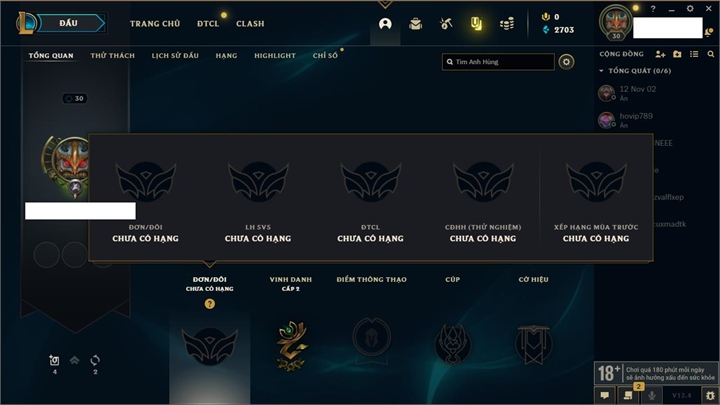Open the Store coins icon
The height and width of the screenshot is (405, 720).
[x=507, y=24]
